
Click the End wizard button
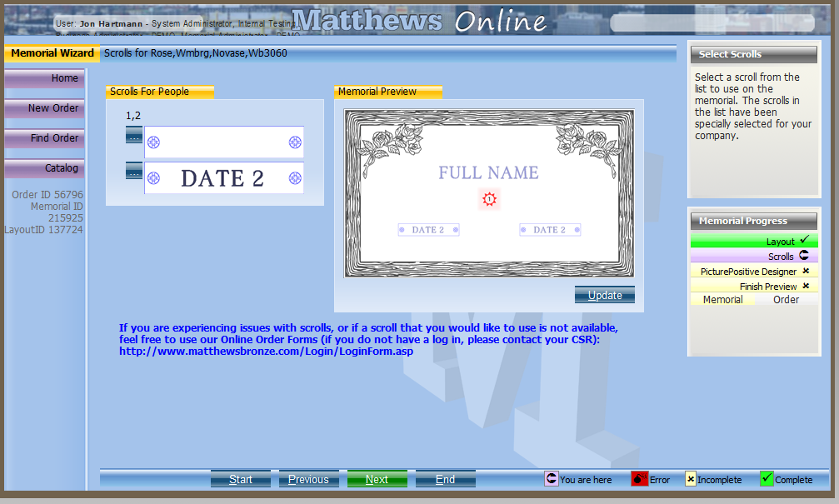click(x=445, y=479)
